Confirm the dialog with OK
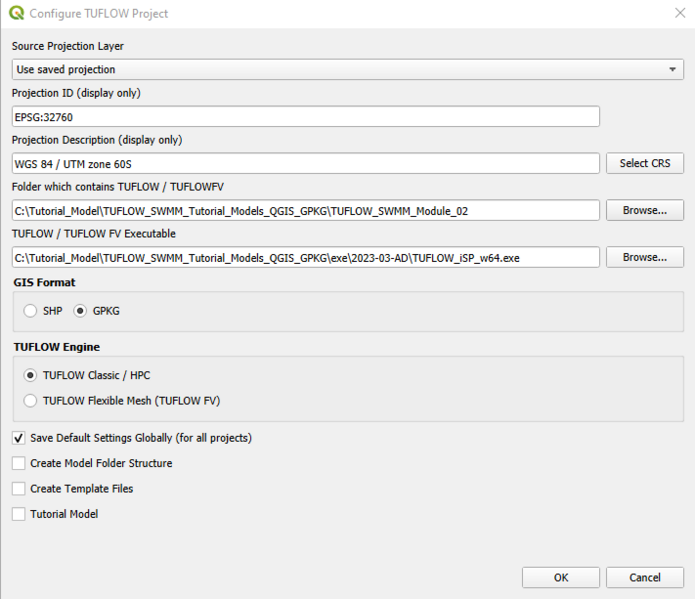695x599 pixels. (561, 578)
